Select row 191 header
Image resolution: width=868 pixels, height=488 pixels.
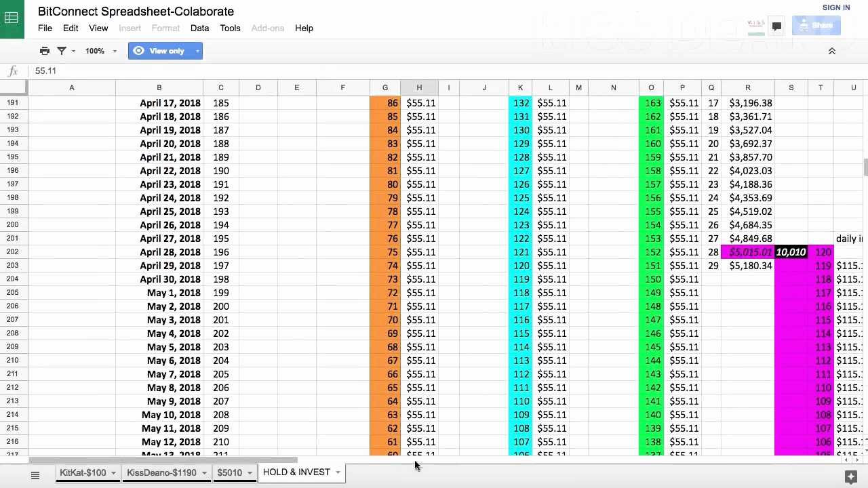pyautogui.click(x=14, y=103)
